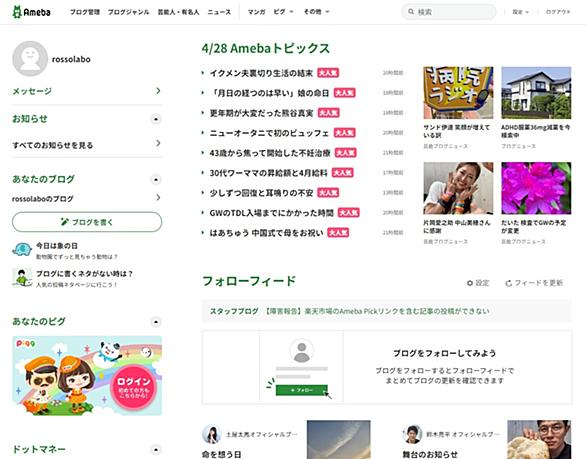Open the メッセージ link
The height and width of the screenshot is (459, 586).
click(x=32, y=91)
